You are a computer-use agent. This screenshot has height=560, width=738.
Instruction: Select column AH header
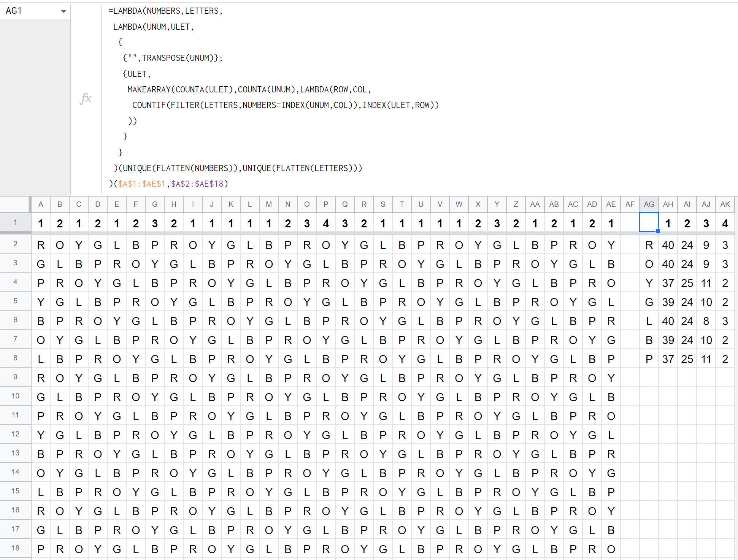[668, 205]
